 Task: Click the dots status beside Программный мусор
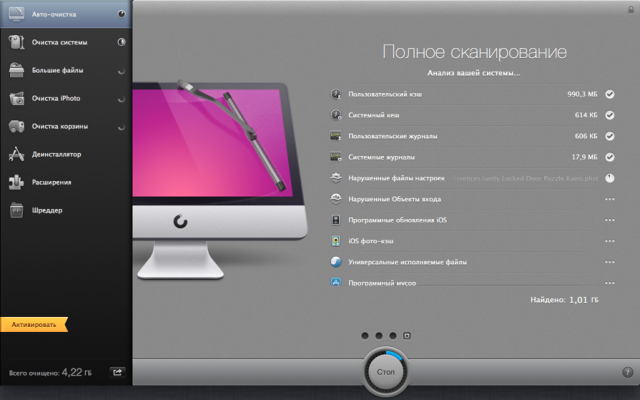(609, 283)
